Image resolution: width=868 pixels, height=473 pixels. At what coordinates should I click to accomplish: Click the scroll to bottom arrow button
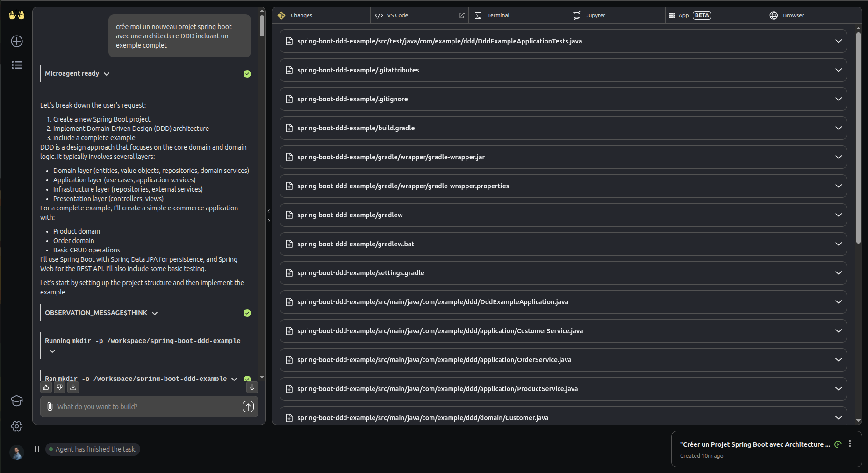click(x=252, y=387)
